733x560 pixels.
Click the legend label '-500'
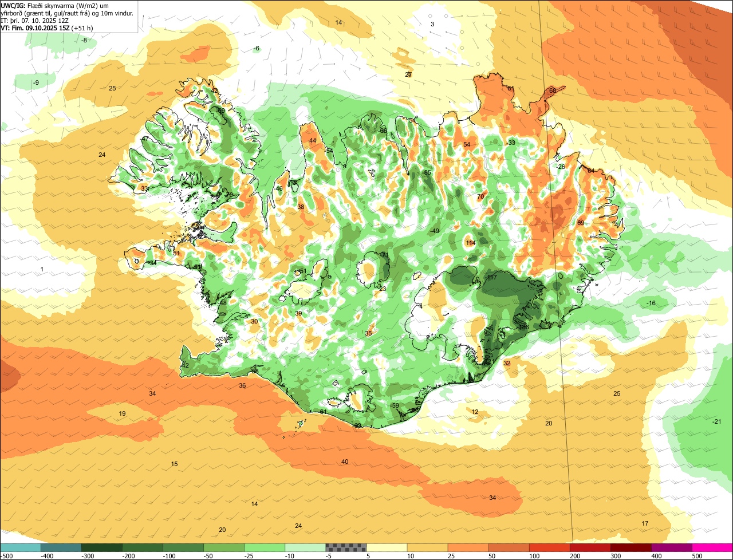(x=7, y=555)
